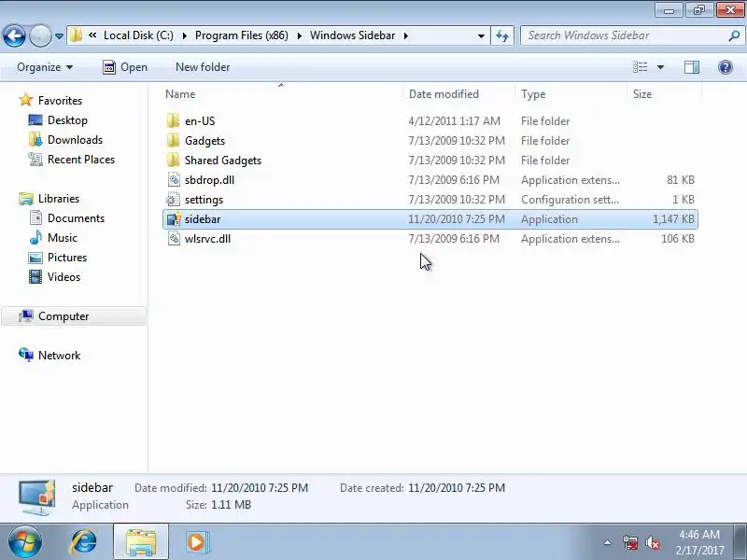Click Windows Sidebar breadcrumb

point(353,35)
